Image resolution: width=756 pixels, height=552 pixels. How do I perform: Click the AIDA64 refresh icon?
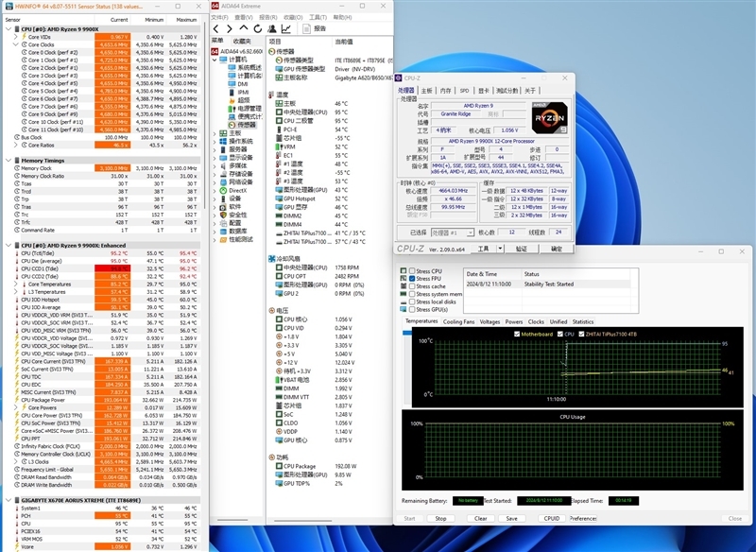[257, 28]
